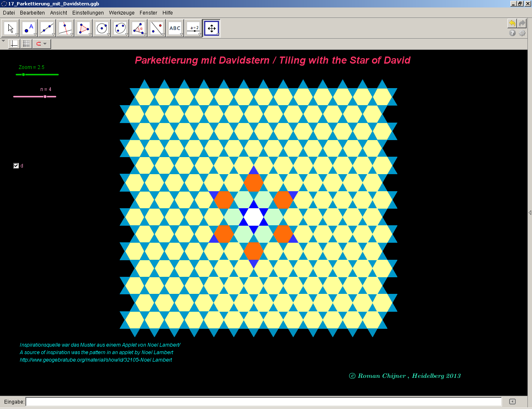Select the New Point tool
532x409 pixels.
pyautogui.click(x=29, y=28)
